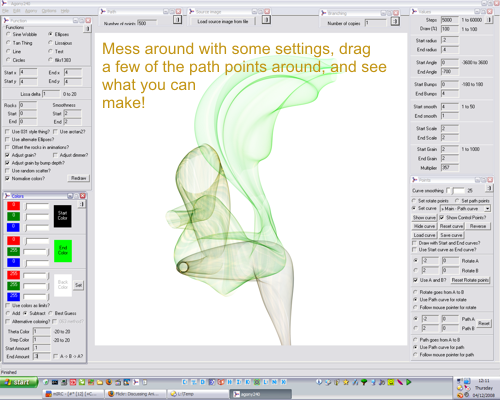The width and height of the screenshot is (500, 400).
Task: Click the Load curve button
Action: [x=424, y=235]
